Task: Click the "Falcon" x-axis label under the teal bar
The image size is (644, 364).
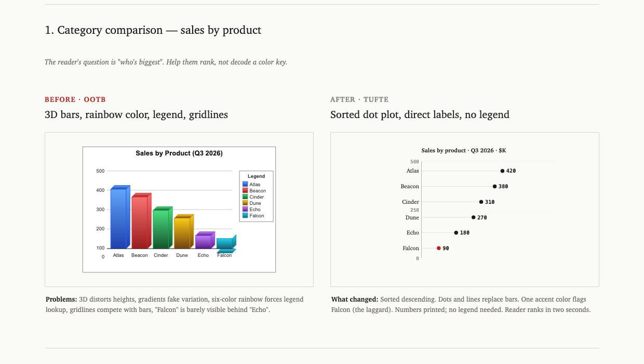Action: 224,255
